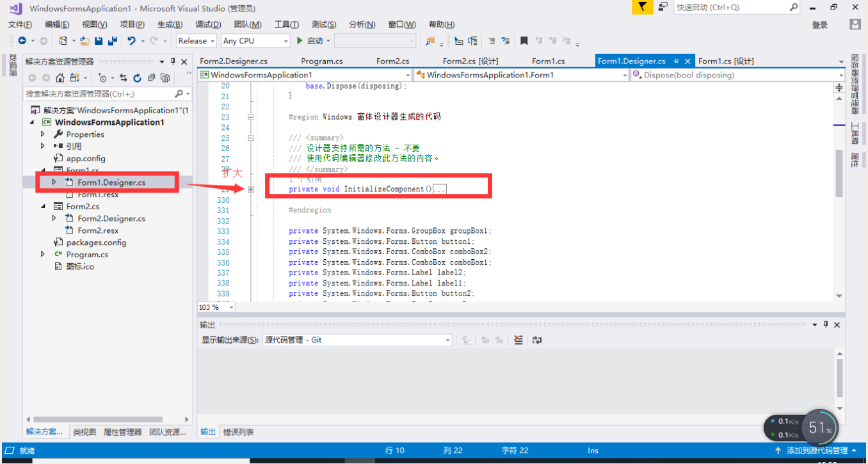Pin the Form1.Designer.cs tab
Viewport: 868px width, 464px height.
coord(677,60)
